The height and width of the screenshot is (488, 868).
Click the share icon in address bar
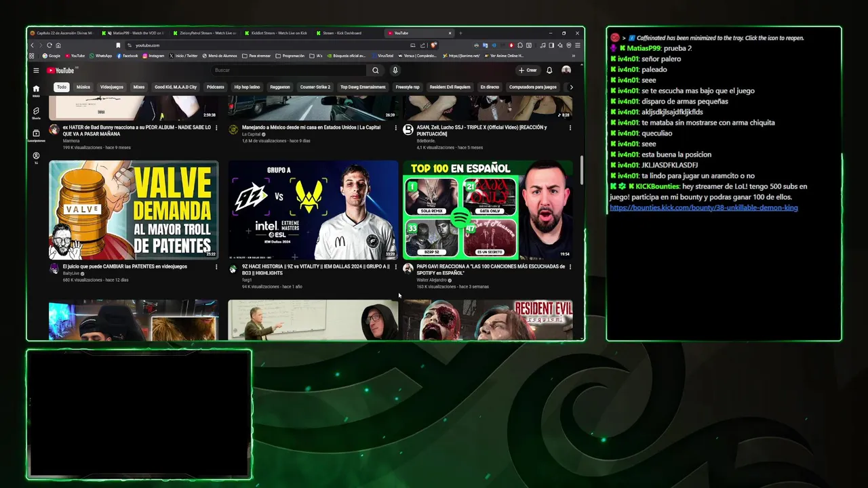422,45
